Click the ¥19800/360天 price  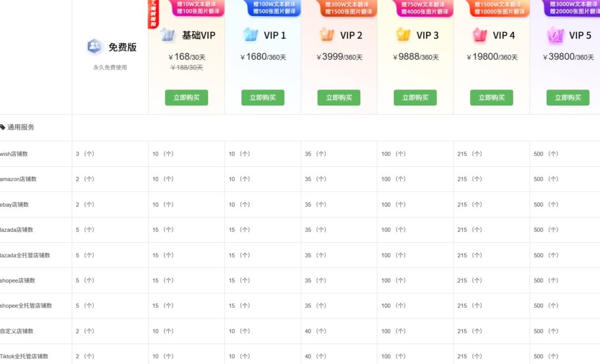[x=492, y=57]
